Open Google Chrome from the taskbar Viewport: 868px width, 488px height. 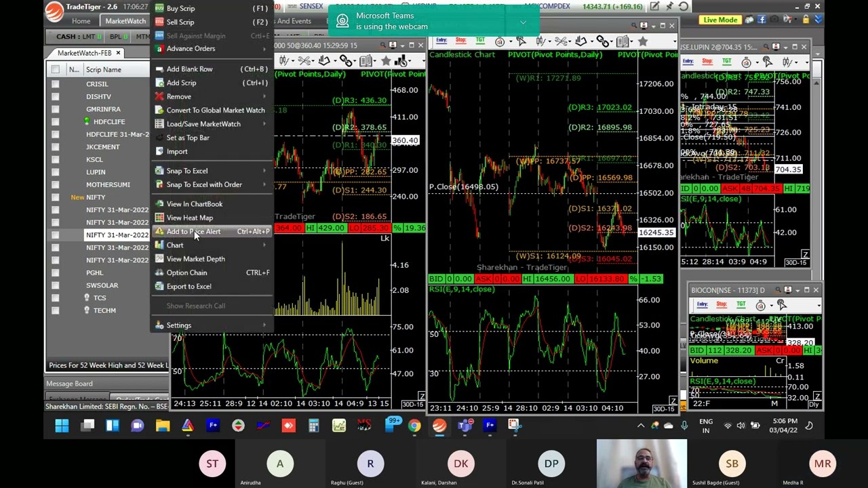tap(414, 426)
